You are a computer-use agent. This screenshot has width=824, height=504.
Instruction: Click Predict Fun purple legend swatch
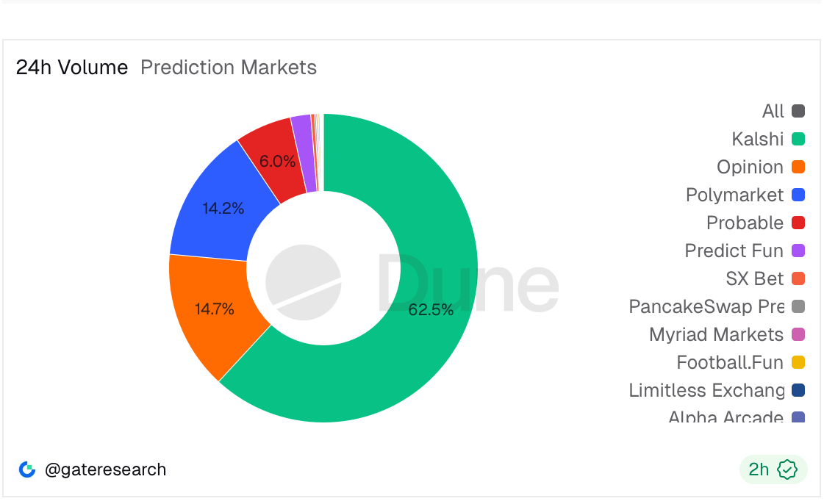pyautogui.click(x=798, y=251)
